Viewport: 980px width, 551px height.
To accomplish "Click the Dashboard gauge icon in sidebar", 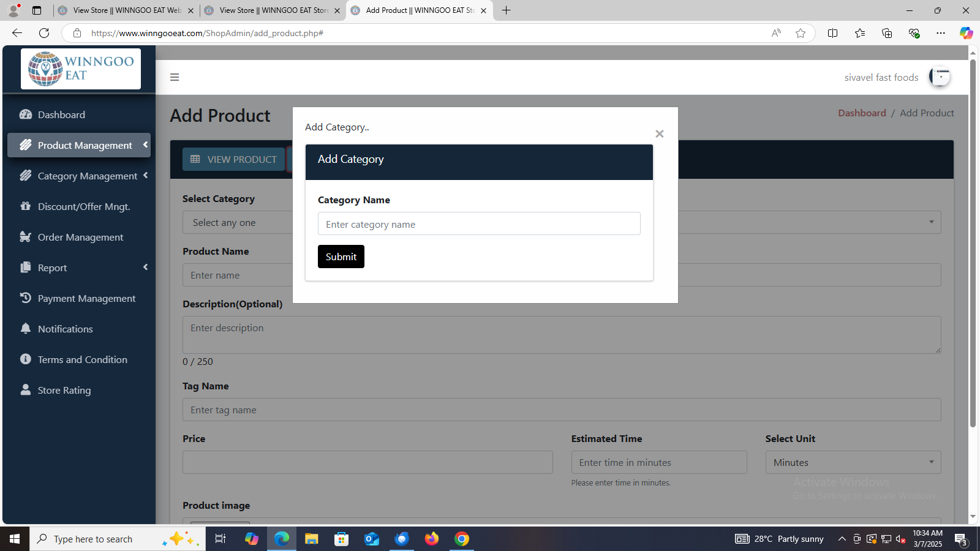I will pos(25,114).
